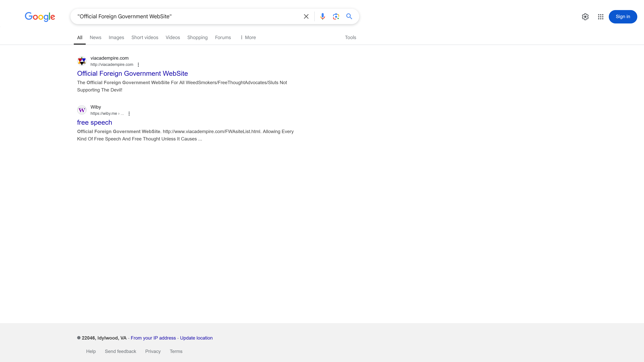This screenshot has width=644, height=362.
Task: Switch to the News tab
Action: tap(95, 38)
